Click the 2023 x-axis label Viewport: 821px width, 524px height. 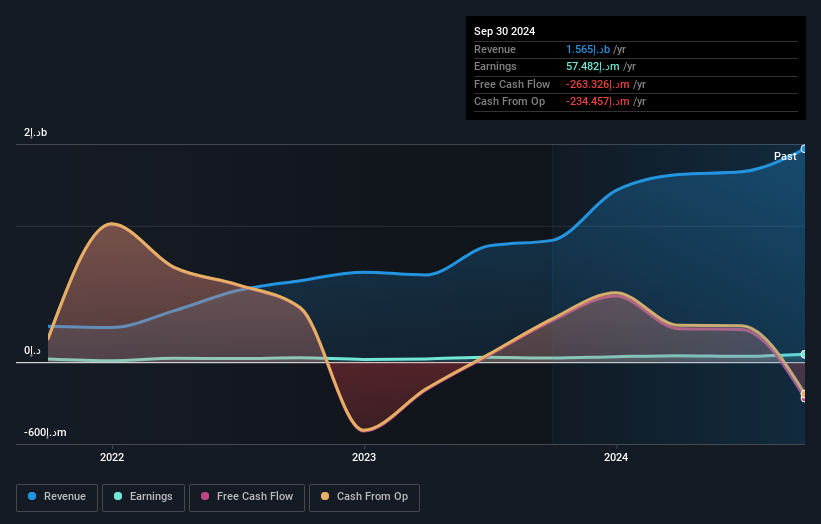point(364,457)
